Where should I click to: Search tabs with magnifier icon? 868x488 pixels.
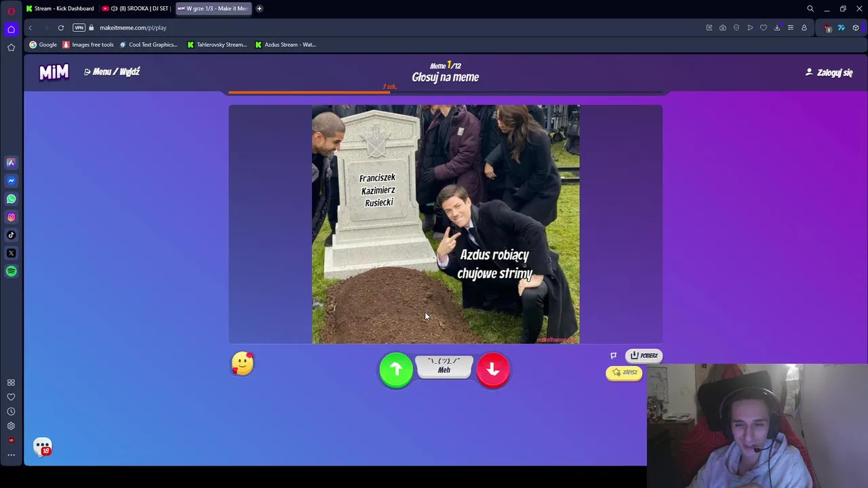810,9
